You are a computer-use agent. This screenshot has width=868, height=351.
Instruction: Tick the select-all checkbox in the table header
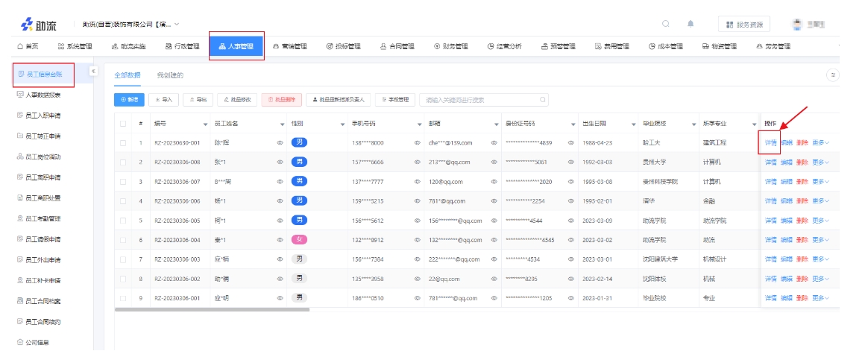point(123,123)
